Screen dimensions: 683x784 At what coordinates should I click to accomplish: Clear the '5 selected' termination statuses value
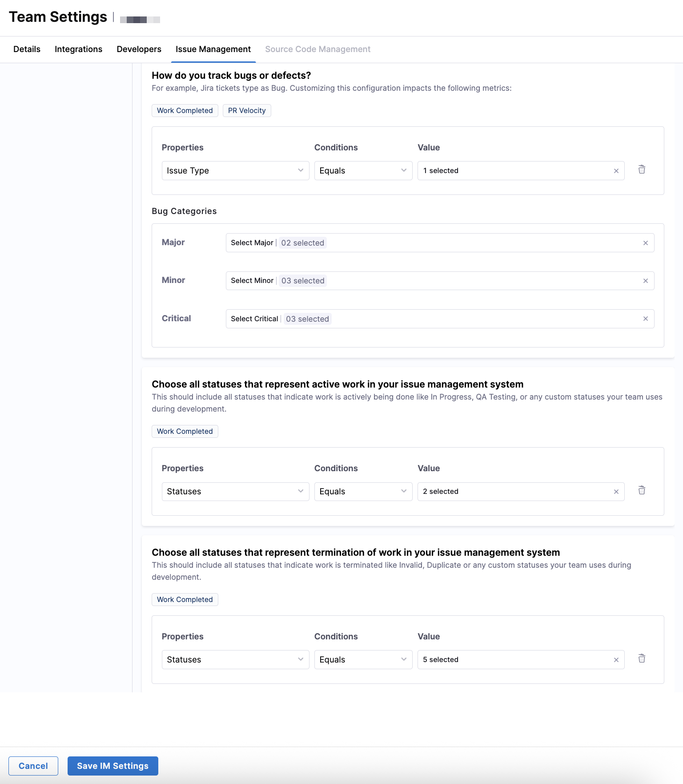pyautogui.click(x=616, y=660)
